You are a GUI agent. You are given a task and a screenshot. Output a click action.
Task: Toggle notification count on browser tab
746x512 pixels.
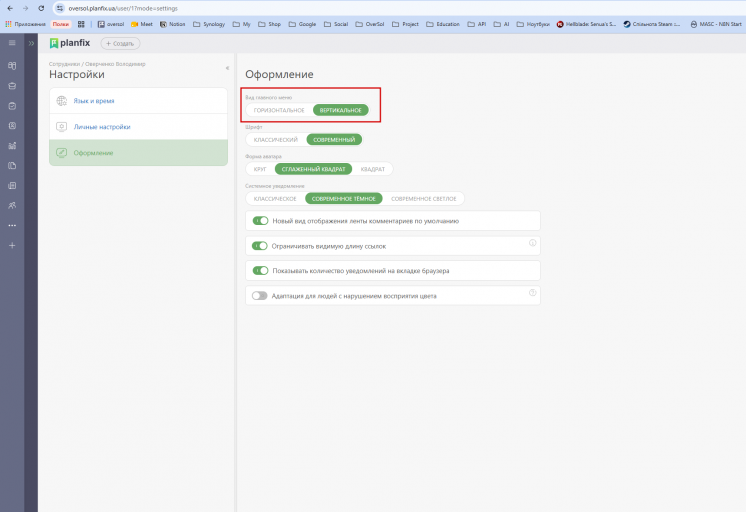tap(260, 271)
